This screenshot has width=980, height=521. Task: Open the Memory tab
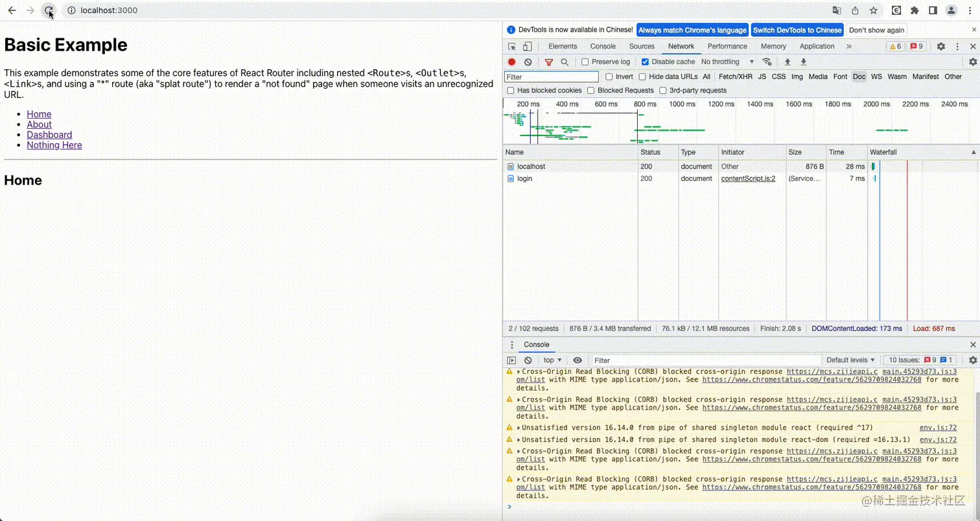[773, 47]
